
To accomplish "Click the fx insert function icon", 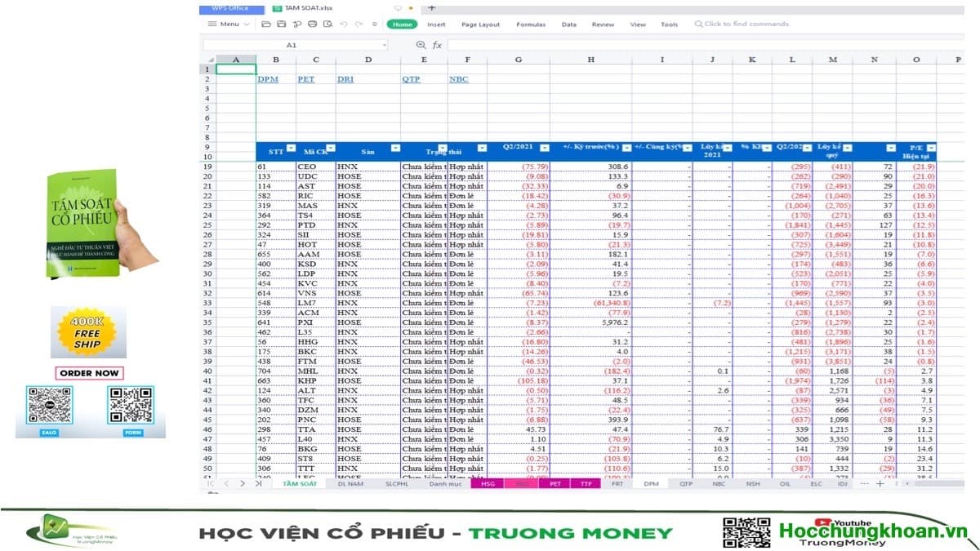I will (x=437, y=45).
